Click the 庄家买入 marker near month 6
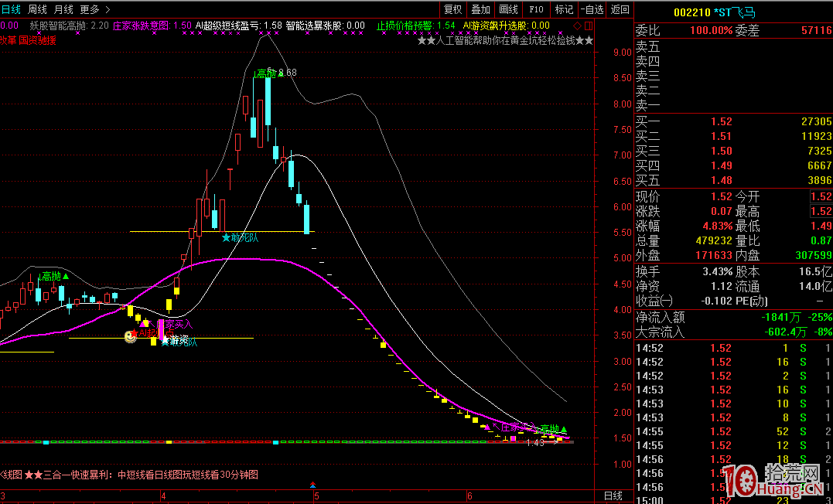 509,427
